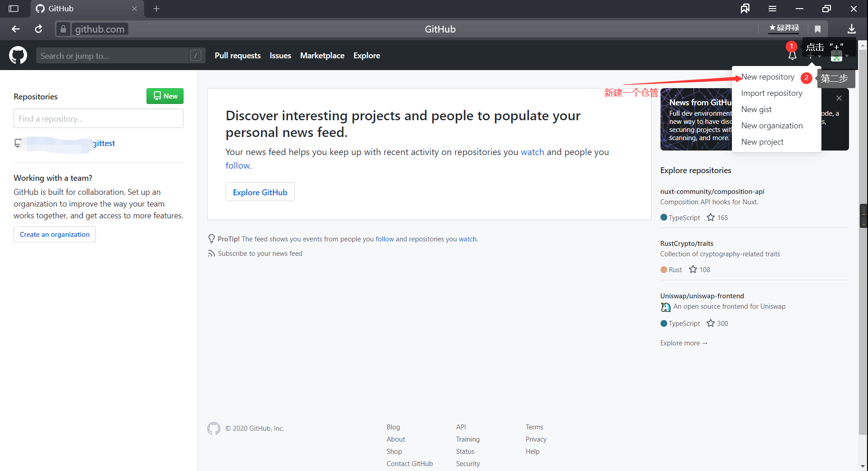Dismiss the News from GitHub card
868x471 pixels.
839,98
